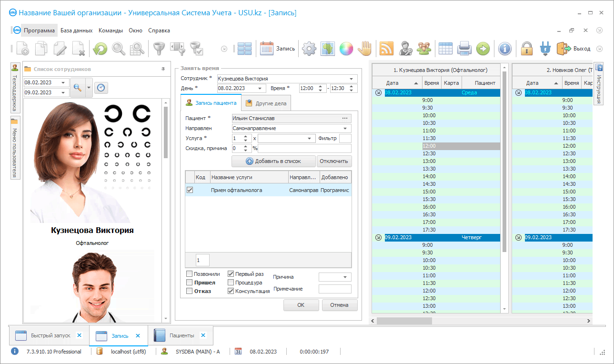
Task: Click the funnel filter icon
Action: tap(159, 48)
